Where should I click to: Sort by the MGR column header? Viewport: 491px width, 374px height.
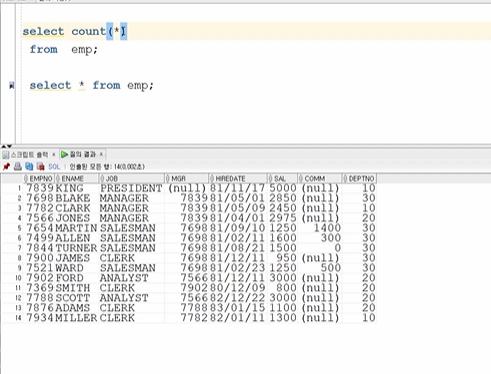[186, 178]
